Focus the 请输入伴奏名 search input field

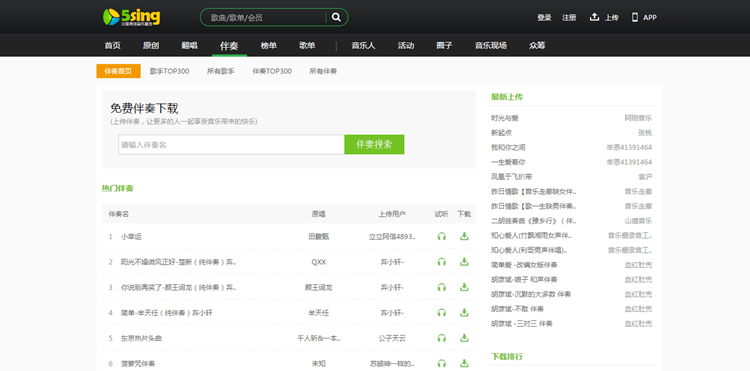pyautogui.click(x=231, y=144)
